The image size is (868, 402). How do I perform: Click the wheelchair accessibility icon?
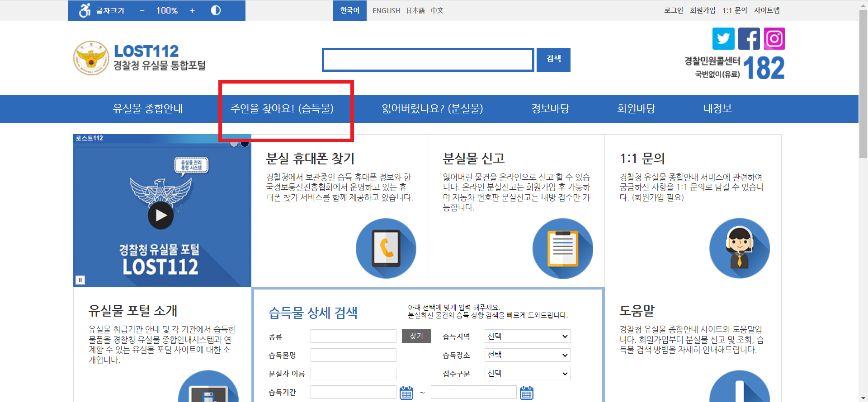click(85, 10)
